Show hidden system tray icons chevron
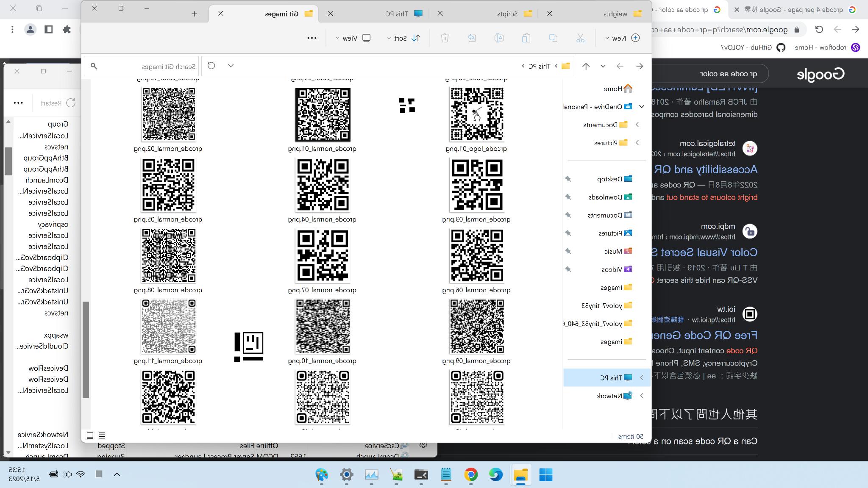 click(117, 474)
